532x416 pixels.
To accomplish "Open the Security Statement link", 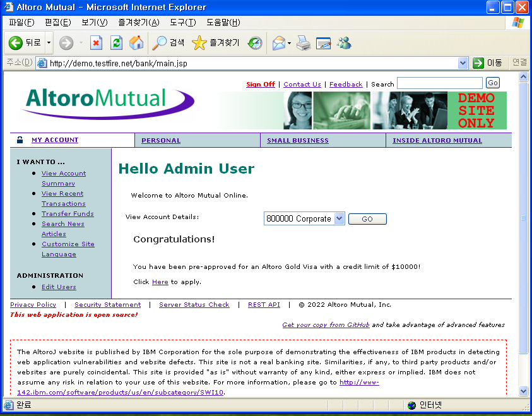I will (107, 305).
